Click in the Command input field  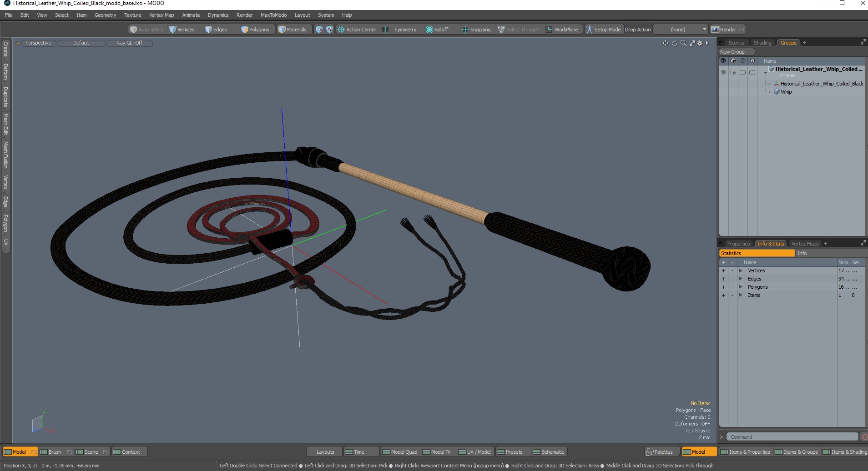(x=792, y=437)
